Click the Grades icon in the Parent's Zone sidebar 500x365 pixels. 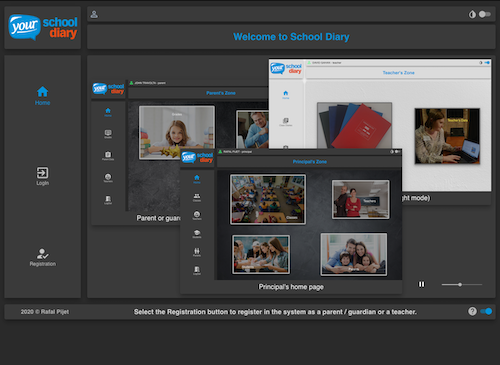pyautogui.click(x=108, y=134)
